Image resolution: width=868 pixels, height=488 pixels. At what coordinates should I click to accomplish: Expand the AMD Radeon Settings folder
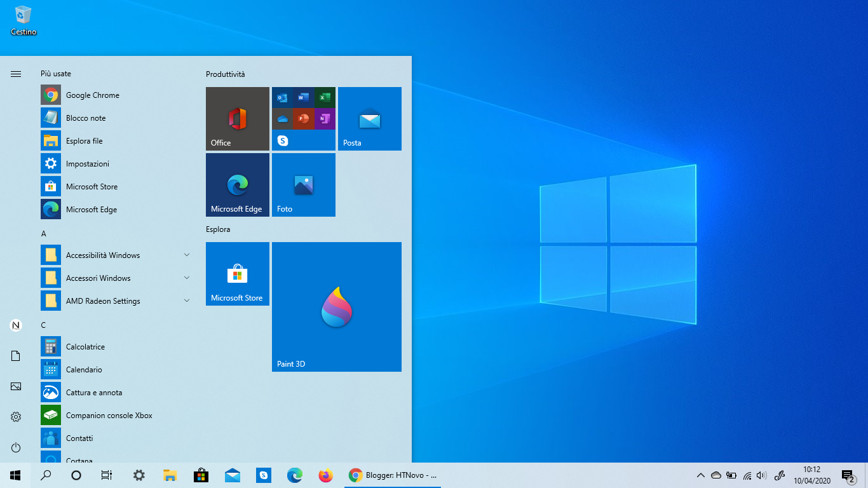(117, 301)
